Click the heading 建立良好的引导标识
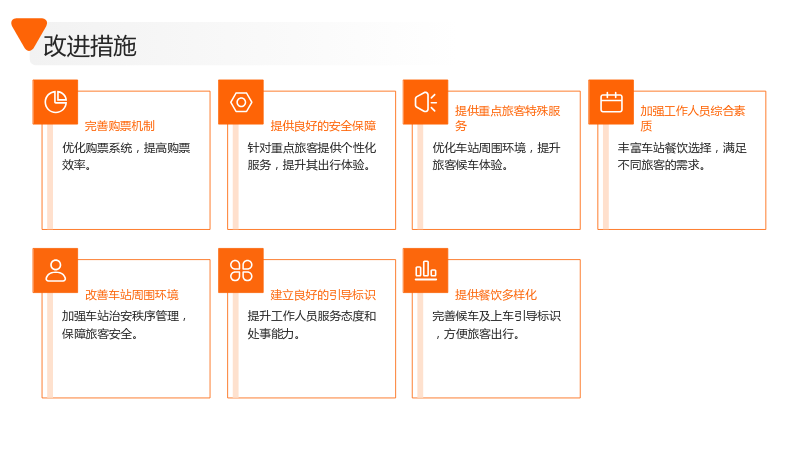The width and height of the screenshot is (800, 450). pyautogui.click(x=323, y=295)
